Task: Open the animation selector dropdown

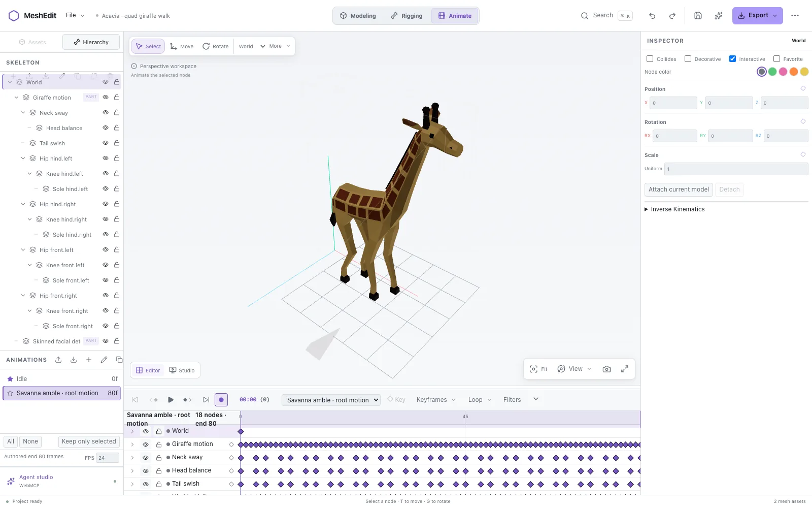Action: 331,400
